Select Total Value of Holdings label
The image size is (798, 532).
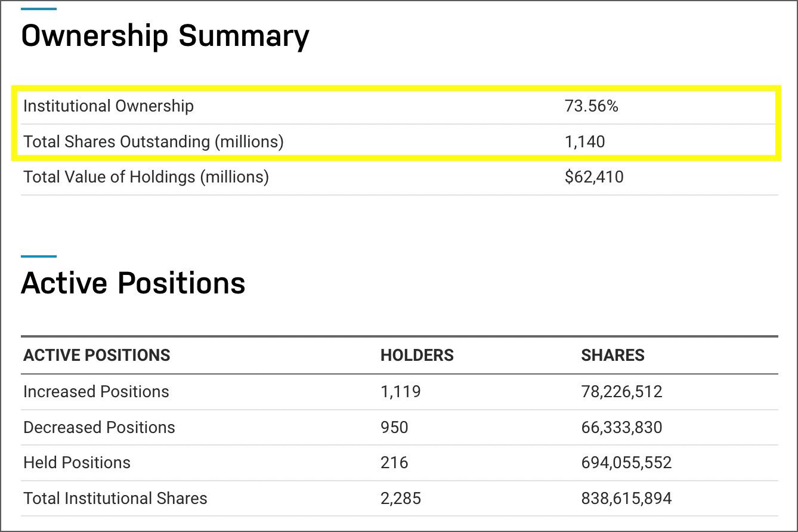pos(146,177)
